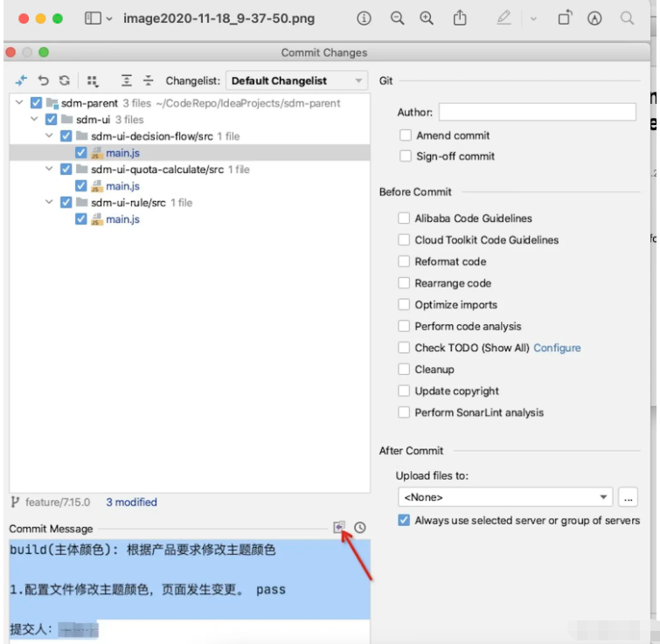Enable Perform SonarLint analysis checkbox
This screenshot has width=660, height=644.
[404, 412]
